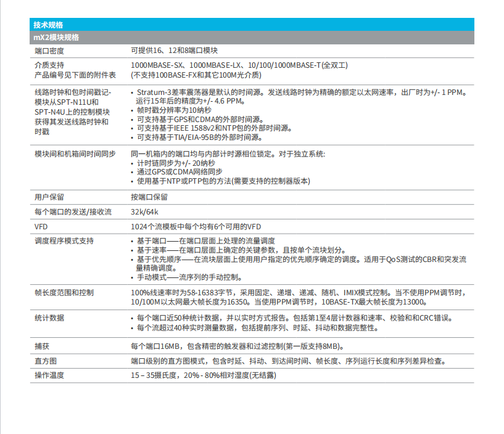Click the 用户保留 row label
This screenshot has width=504, height=434.
[x=49, y=197]
